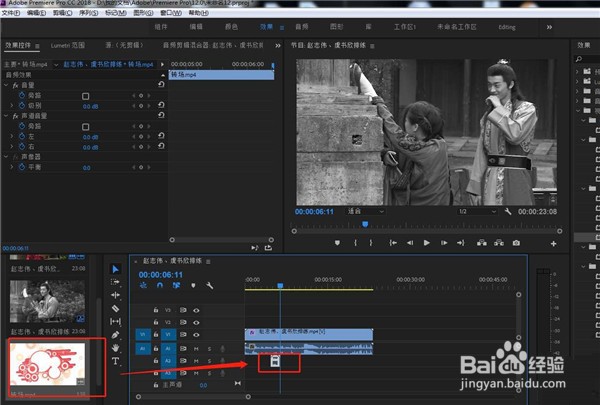600x405 pixels.
Task: Click Mark Out bracket button
Action: (370, 243)
